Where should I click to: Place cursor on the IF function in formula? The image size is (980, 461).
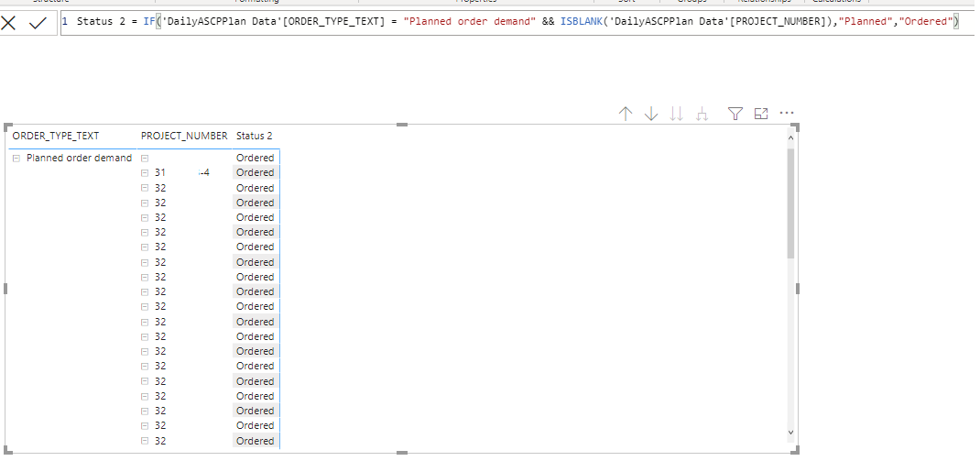coord(148,22)
